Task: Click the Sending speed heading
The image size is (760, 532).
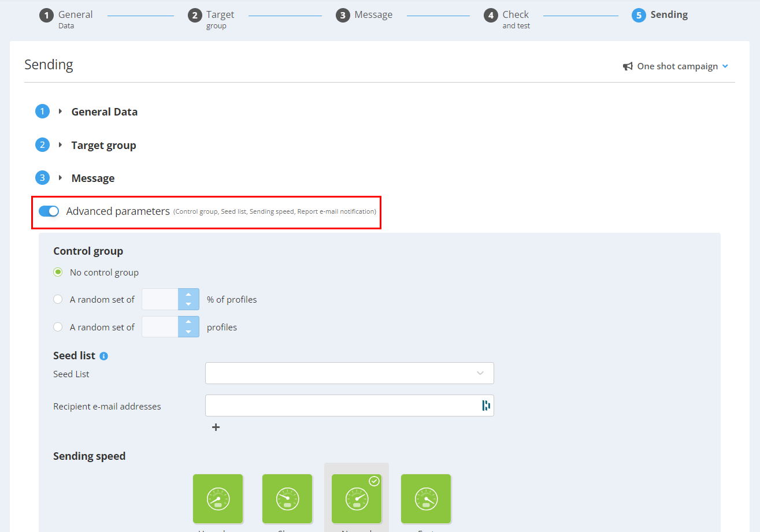Action: coord(89,456)
